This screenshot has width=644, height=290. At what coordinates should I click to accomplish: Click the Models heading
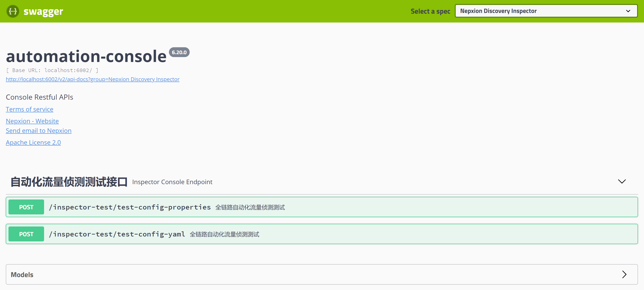tap(22, 275)
